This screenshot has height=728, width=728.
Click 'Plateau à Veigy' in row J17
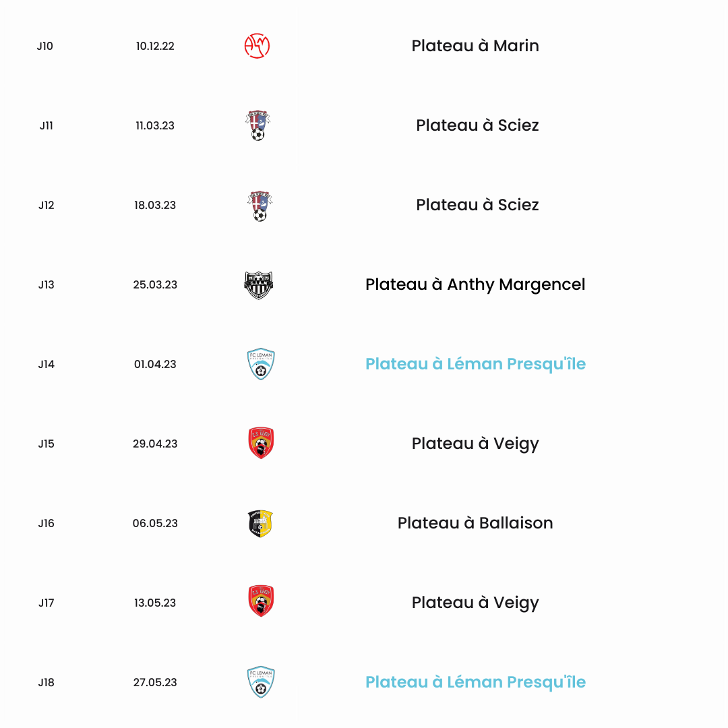[475, 603]
